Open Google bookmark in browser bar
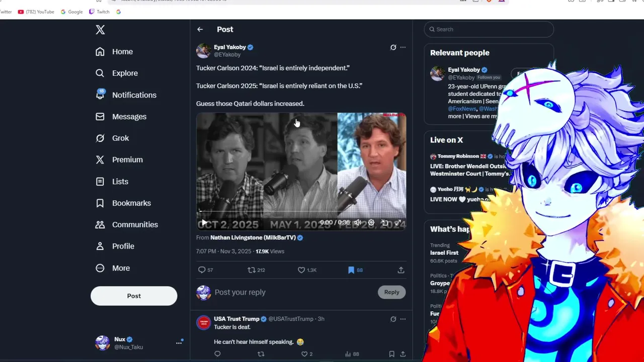This screenshot has height=362, width=644. point(71,12)
